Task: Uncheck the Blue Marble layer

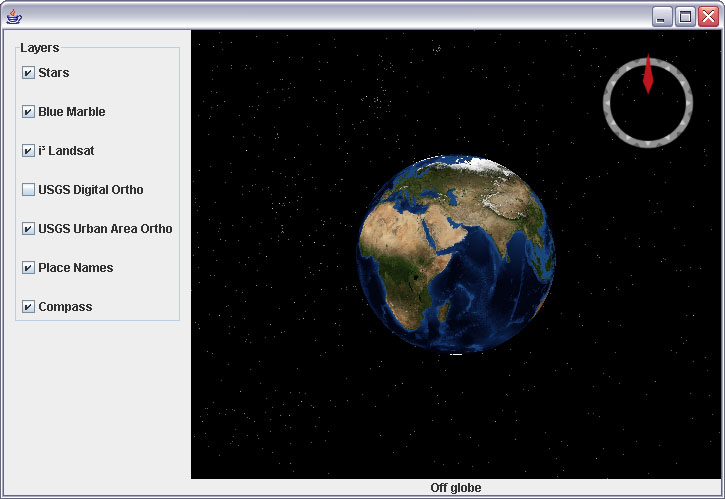Action: [x=28, y=112]
